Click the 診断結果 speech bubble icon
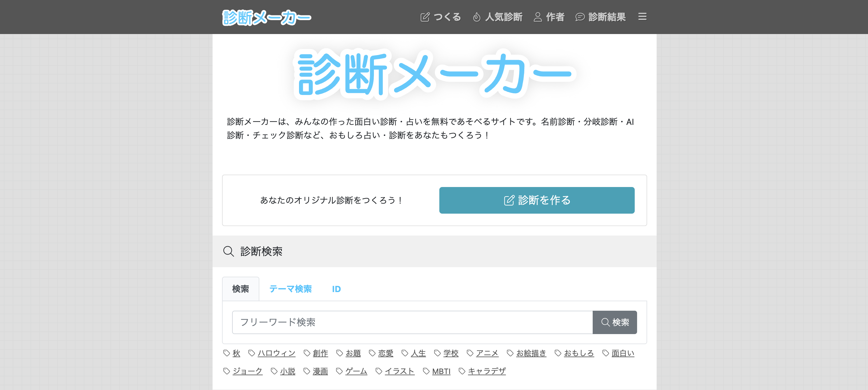Image resolution: width=868 pixels, height=390 pixels. (580, 17)
